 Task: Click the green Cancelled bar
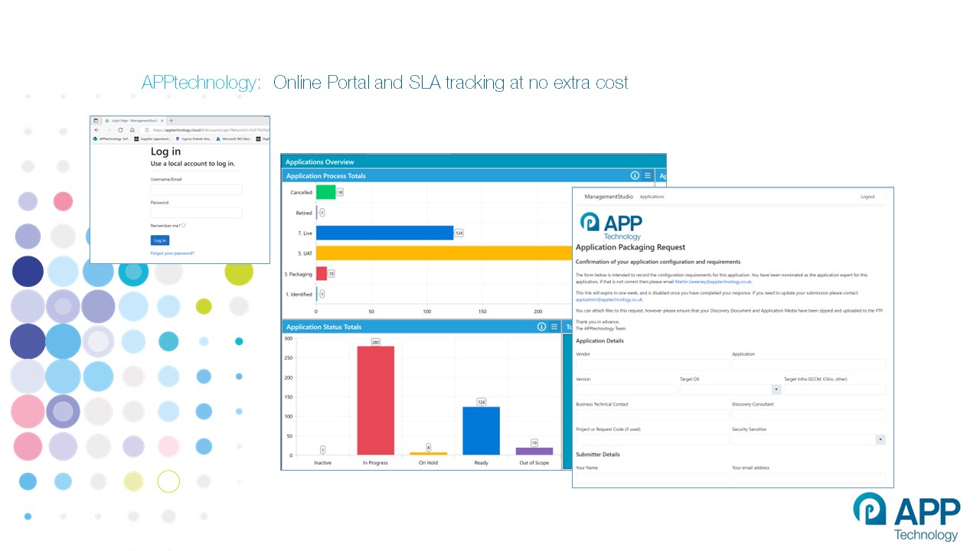click(x=325, y=192)
